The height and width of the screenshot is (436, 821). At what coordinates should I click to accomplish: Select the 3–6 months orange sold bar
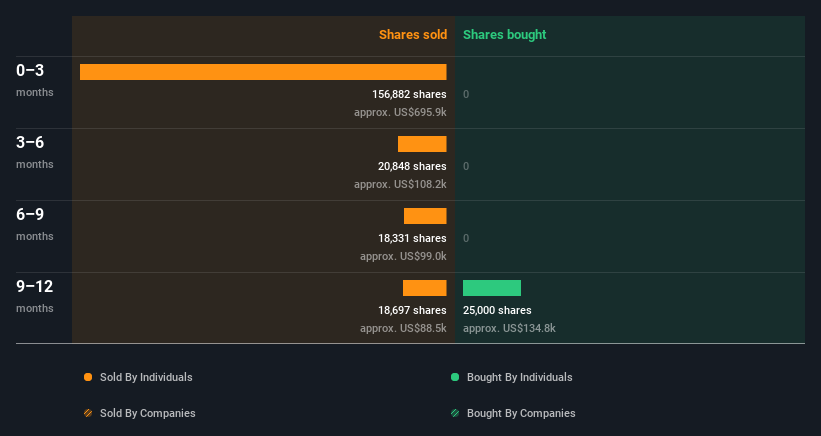coord(422,144)
